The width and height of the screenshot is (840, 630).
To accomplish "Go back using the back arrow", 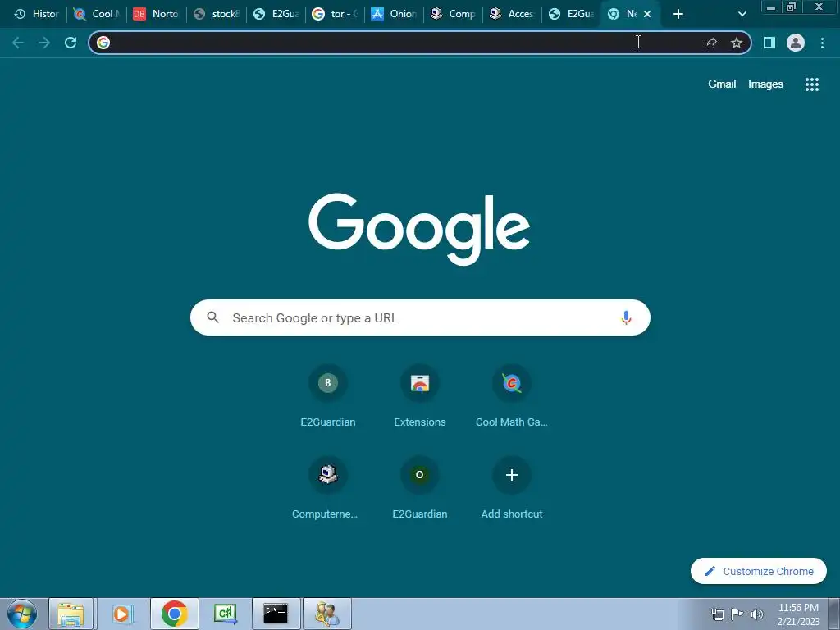I will coord(18,43).
